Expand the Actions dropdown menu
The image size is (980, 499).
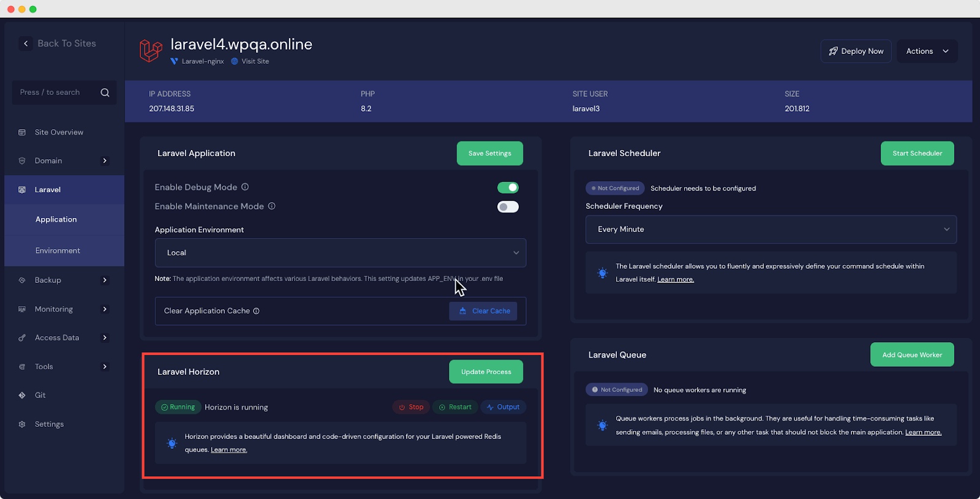[x=927, y=51]
